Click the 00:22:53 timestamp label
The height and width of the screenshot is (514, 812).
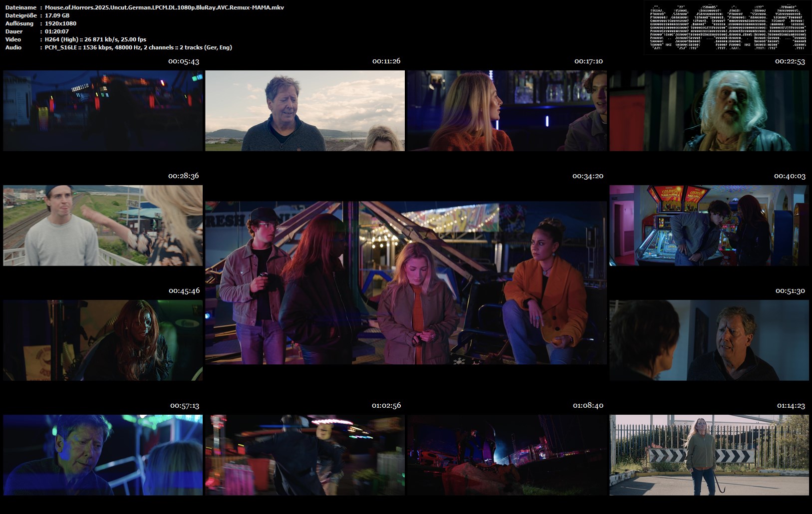[790, 61]
